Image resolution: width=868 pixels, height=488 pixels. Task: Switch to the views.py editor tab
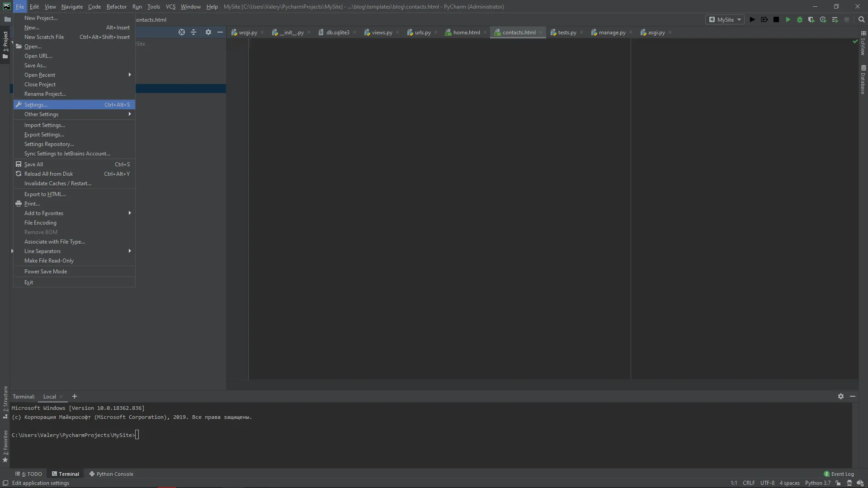click(382, 33)
